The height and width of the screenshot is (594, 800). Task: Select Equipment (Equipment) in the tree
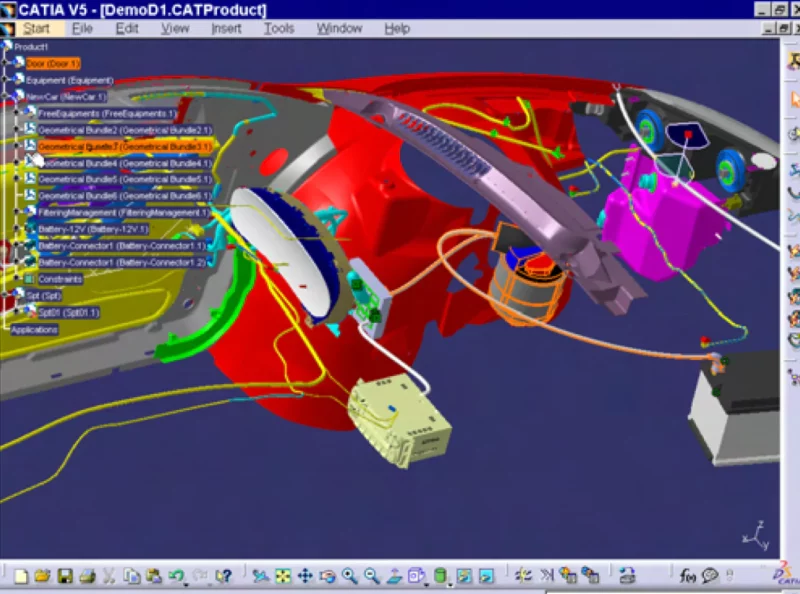pyautogui.click(x=69, y=81)
